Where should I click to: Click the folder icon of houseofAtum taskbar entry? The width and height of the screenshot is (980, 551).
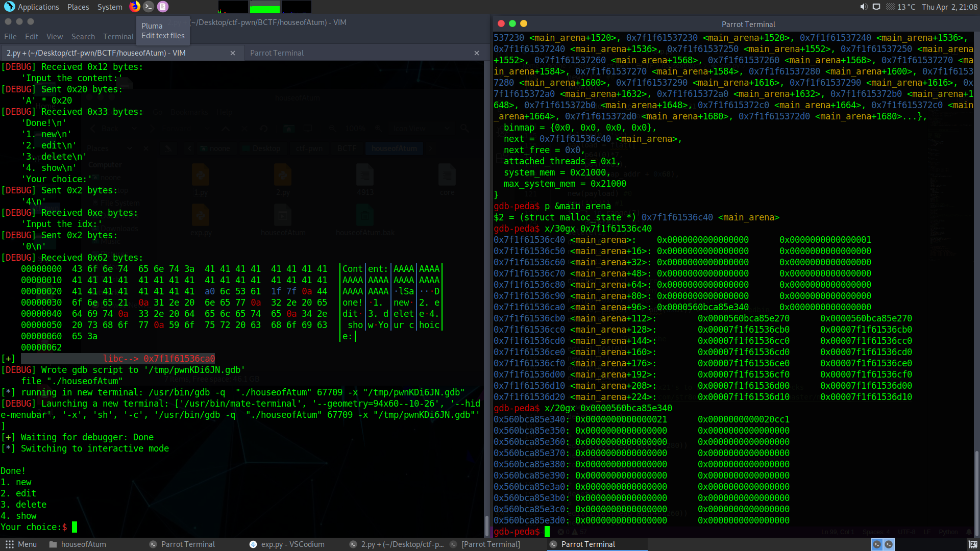coord(53,544)
